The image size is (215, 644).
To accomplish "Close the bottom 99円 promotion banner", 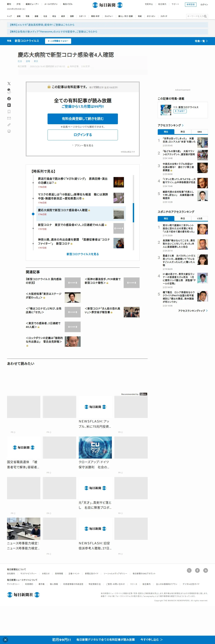I will click(x=5, y=640).
